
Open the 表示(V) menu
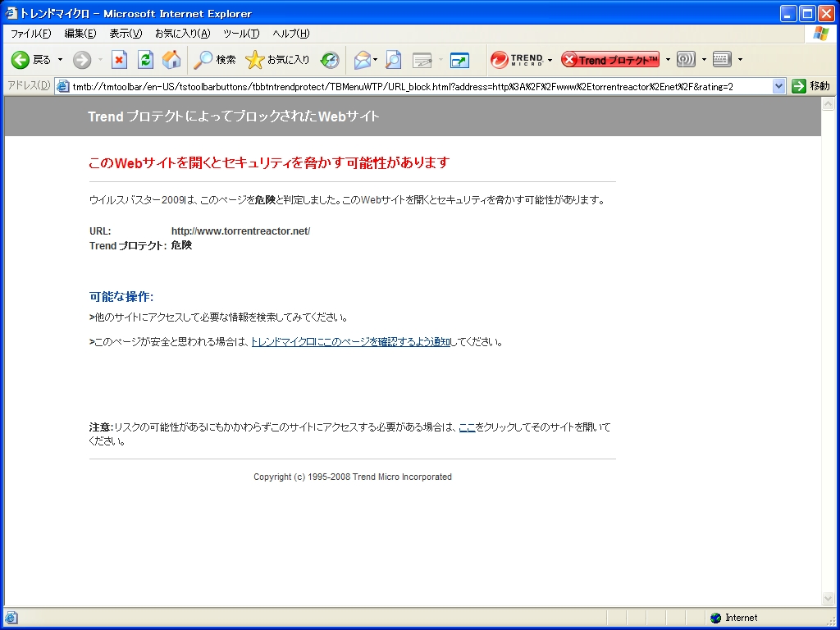click(126, 34)
